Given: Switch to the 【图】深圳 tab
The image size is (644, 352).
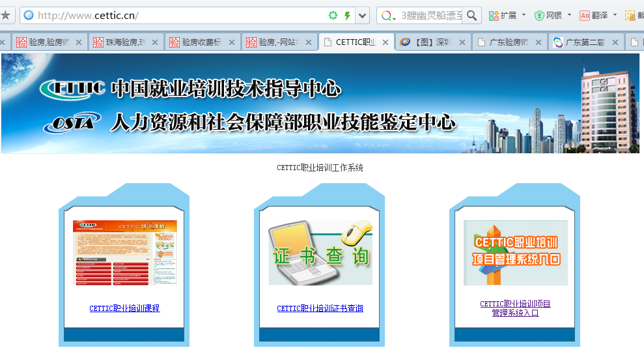Looking at the screenshot, I should pyautogui.click(x=433, y=42).
